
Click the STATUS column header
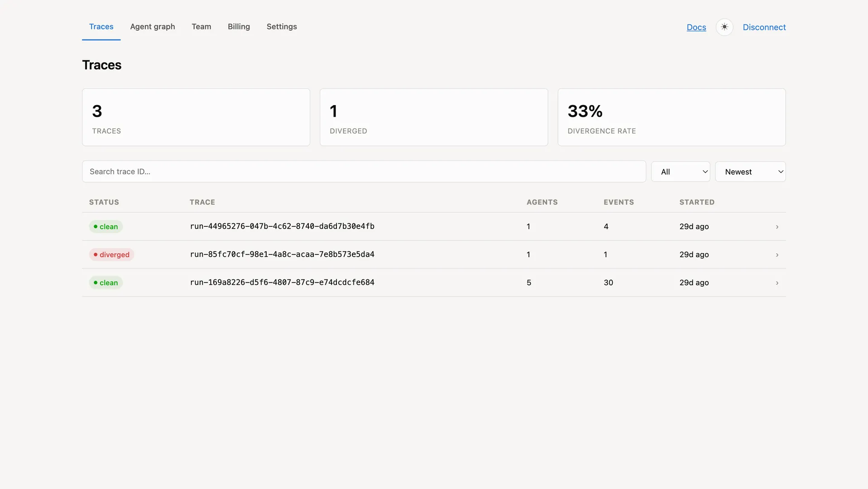104,202
